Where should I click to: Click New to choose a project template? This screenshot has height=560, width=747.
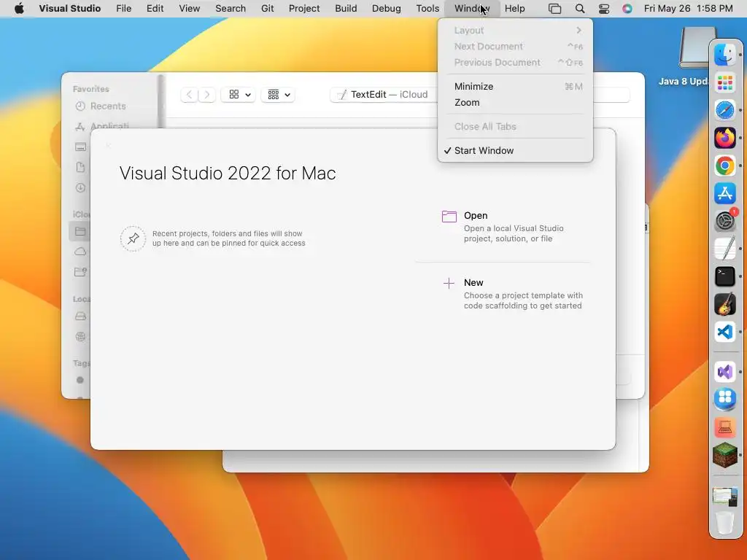(473, 283)
